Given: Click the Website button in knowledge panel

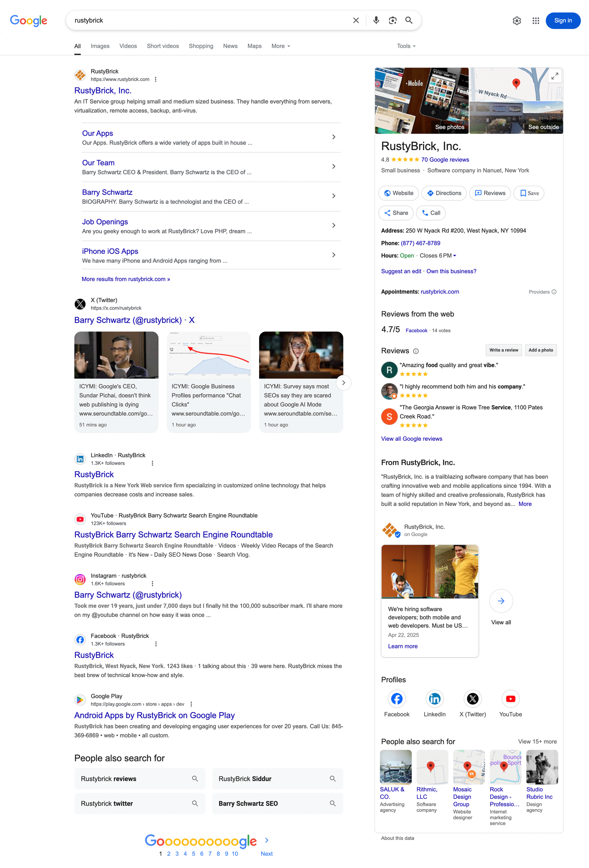Looking at the screenshot, I should click(399, 193).
